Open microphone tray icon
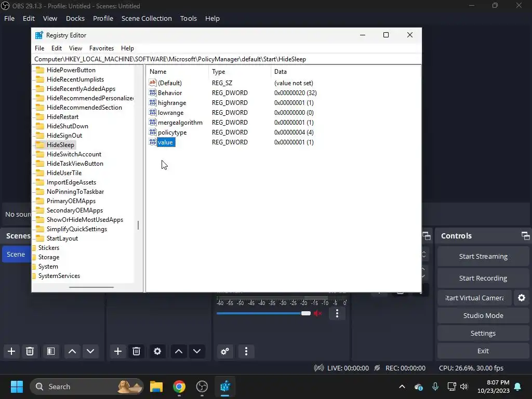 point(435,387)
